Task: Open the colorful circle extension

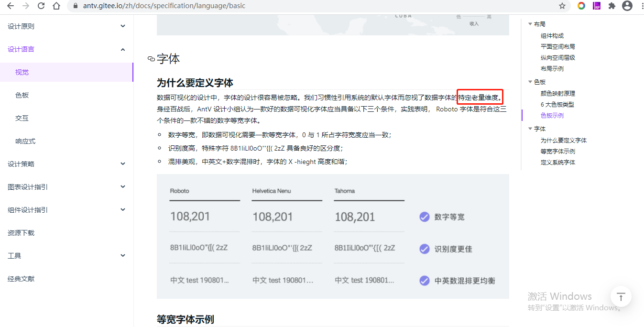Action: click(581, 6)
